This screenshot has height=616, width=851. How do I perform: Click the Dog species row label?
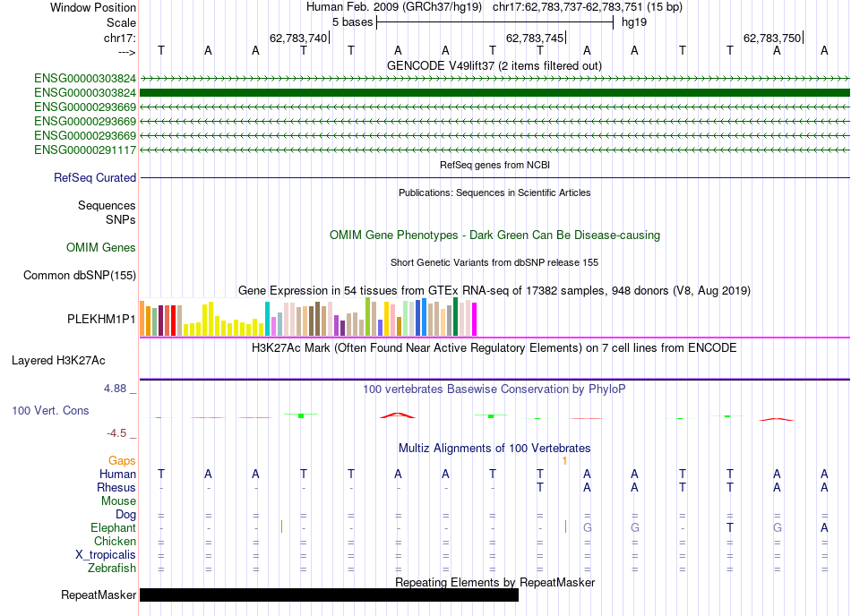(125, 514)
